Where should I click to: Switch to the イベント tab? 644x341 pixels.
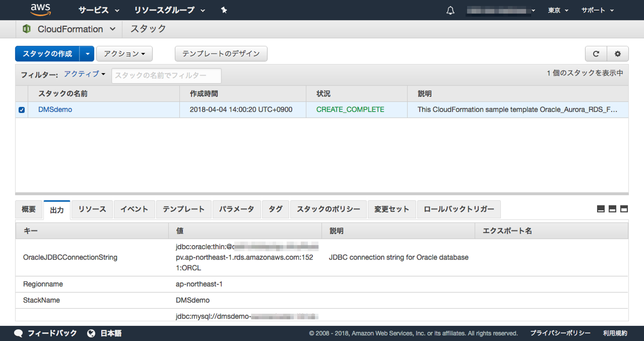134,209
